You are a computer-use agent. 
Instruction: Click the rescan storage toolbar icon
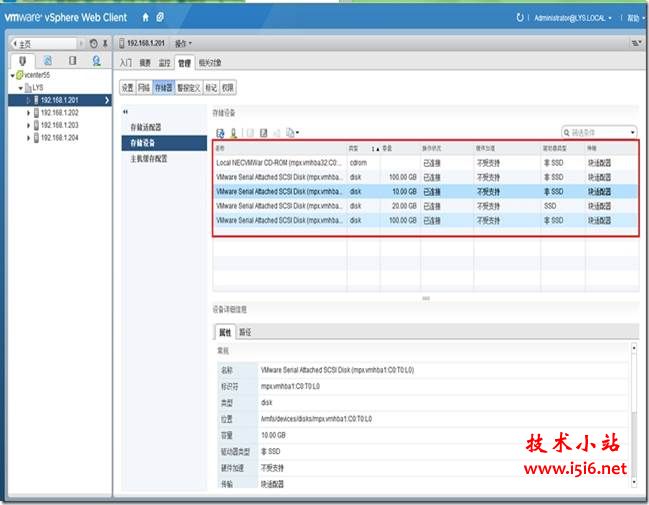click(x=234, y=133)
